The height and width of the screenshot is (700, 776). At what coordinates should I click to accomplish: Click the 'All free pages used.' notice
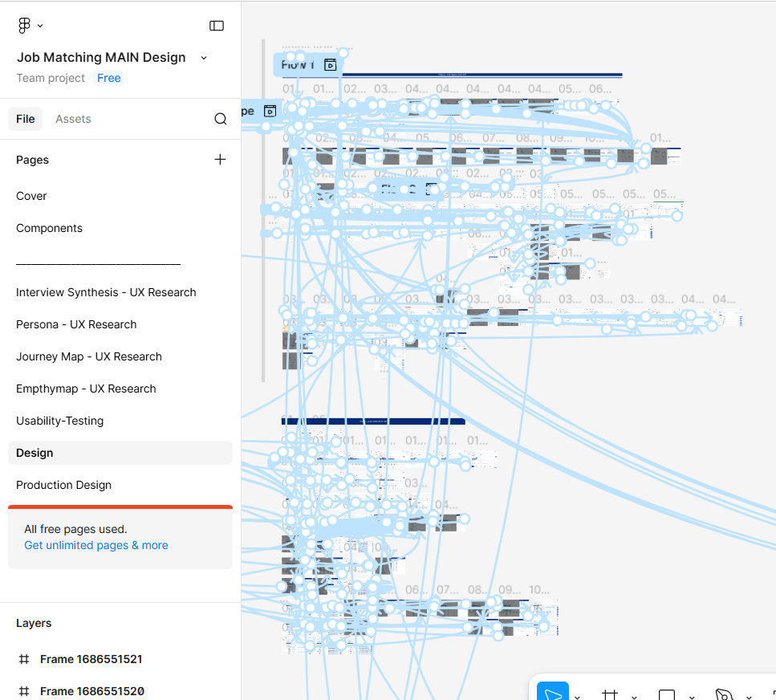[75, 529]
